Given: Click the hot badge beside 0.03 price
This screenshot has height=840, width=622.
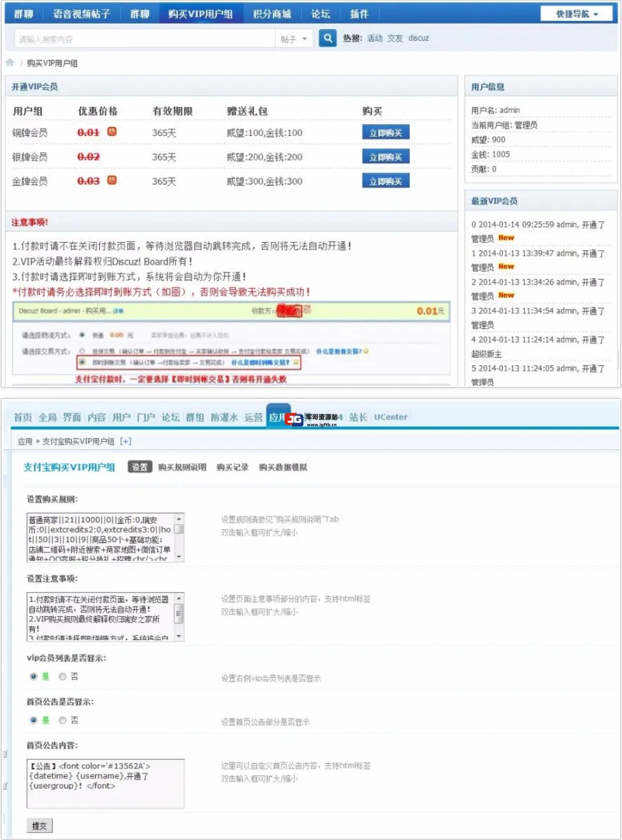Looking at the screenshot, I should point(112,180).
